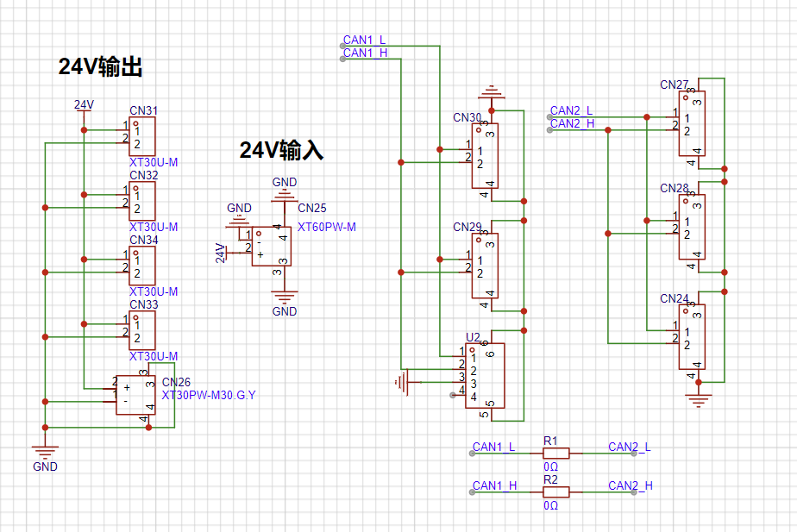Select the CN28 connector symbol
The image size is (797, 532).
693,227
